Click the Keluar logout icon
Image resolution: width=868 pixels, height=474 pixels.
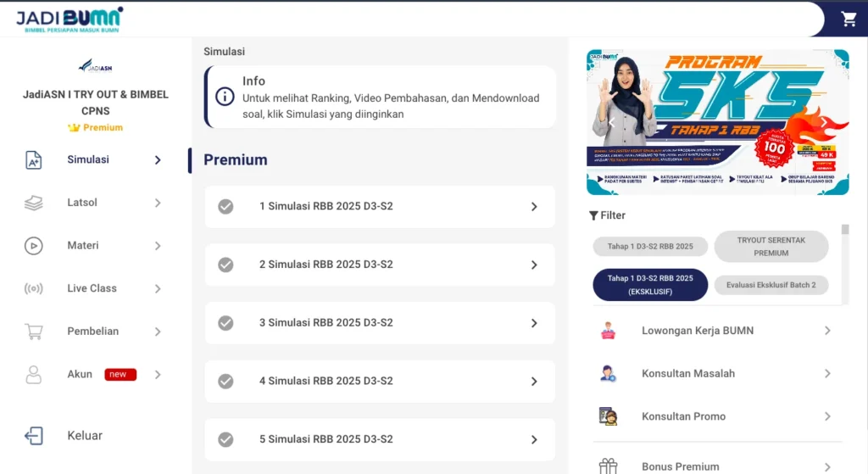pyautogui.click(x=33, y=436)
